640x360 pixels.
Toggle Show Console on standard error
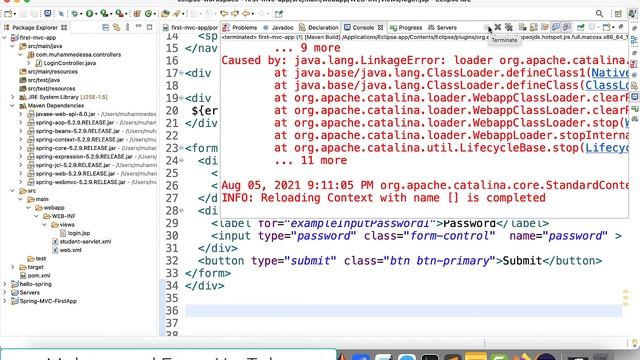click(567, 27)
